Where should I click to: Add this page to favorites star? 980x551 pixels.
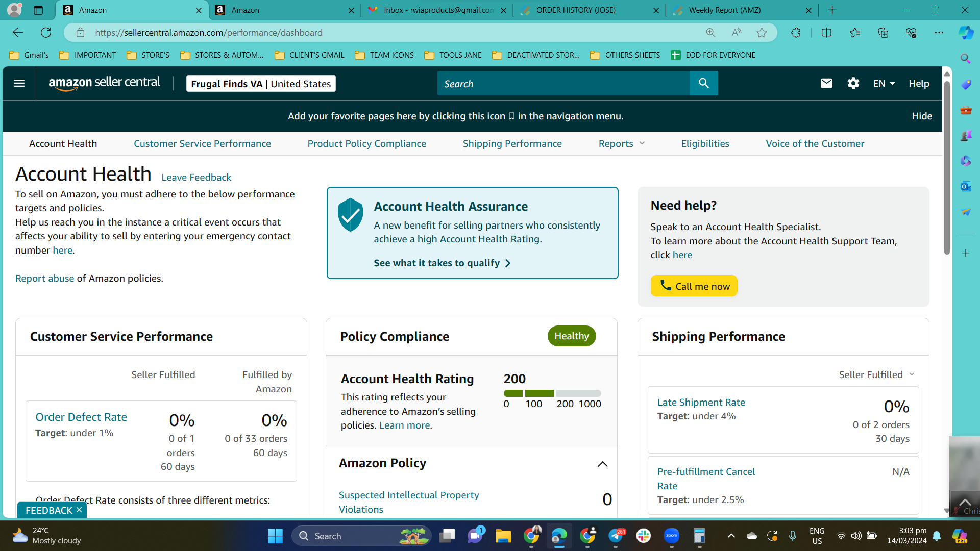(762, 33)
